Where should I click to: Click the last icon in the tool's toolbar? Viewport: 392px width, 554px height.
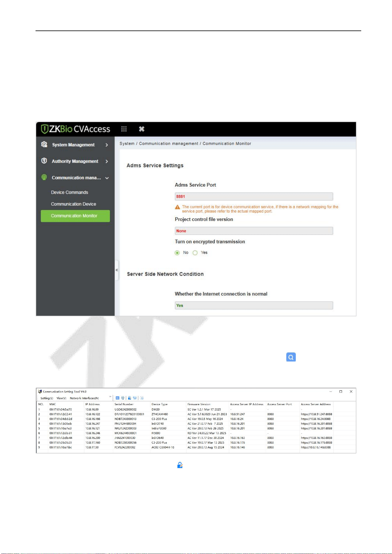click(142, 398)
